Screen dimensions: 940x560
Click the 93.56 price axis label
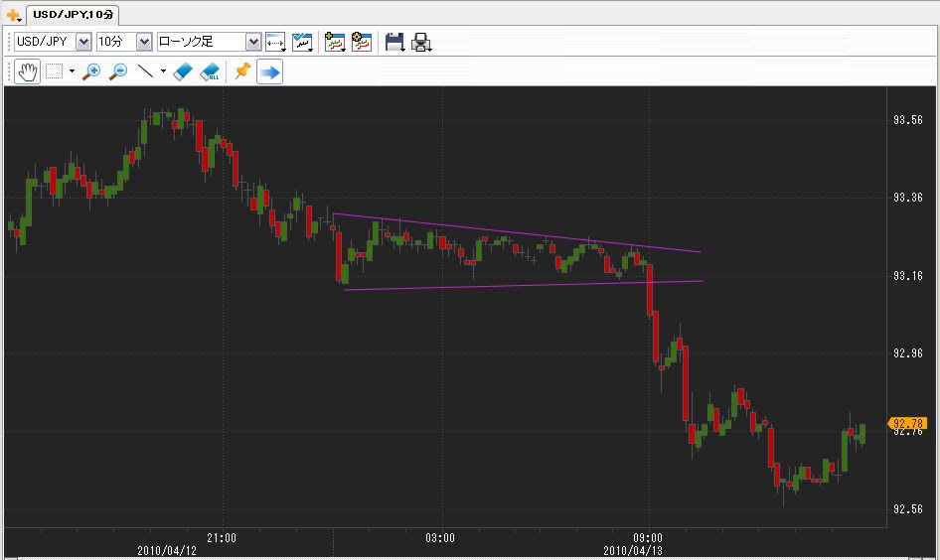click(x=907, y=120)
